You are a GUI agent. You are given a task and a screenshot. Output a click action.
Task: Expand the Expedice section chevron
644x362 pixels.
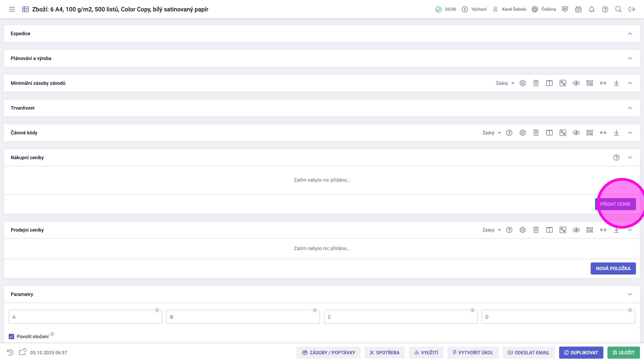630,34
